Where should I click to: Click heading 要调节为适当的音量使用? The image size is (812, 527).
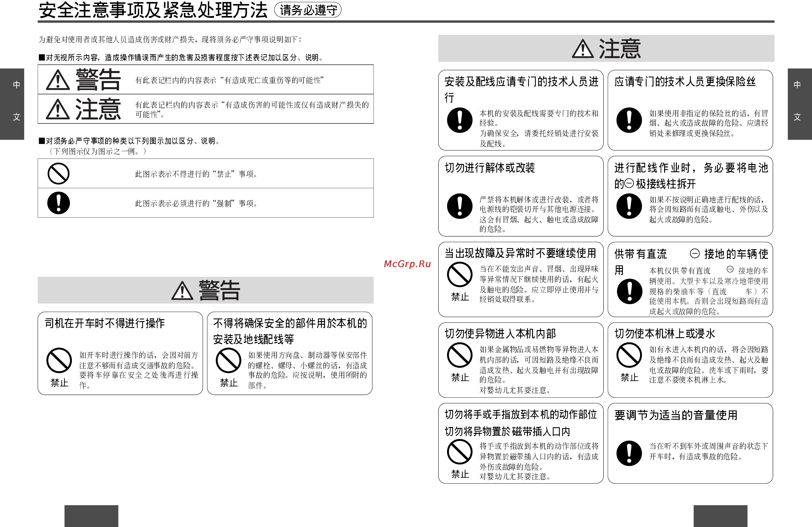[676, 415]
